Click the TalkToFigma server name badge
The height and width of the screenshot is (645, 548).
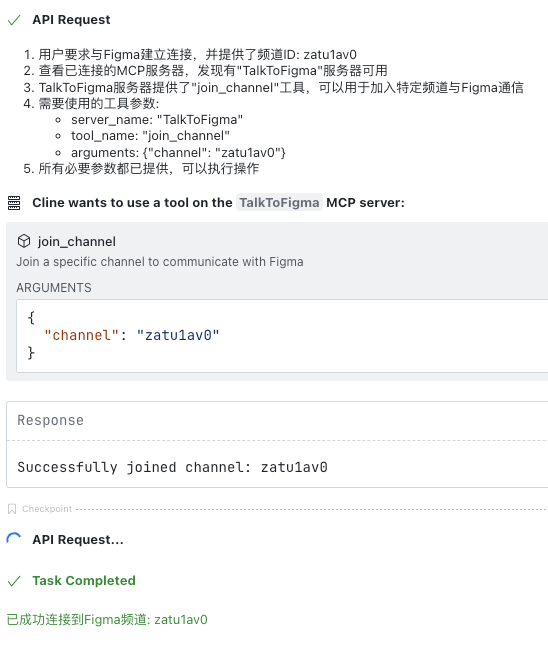pos(279,202)
